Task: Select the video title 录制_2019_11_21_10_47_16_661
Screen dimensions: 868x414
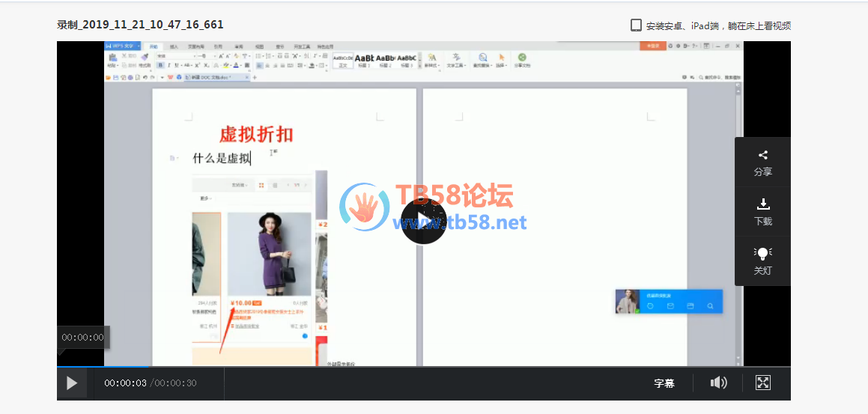Action: tap(140, 25)
